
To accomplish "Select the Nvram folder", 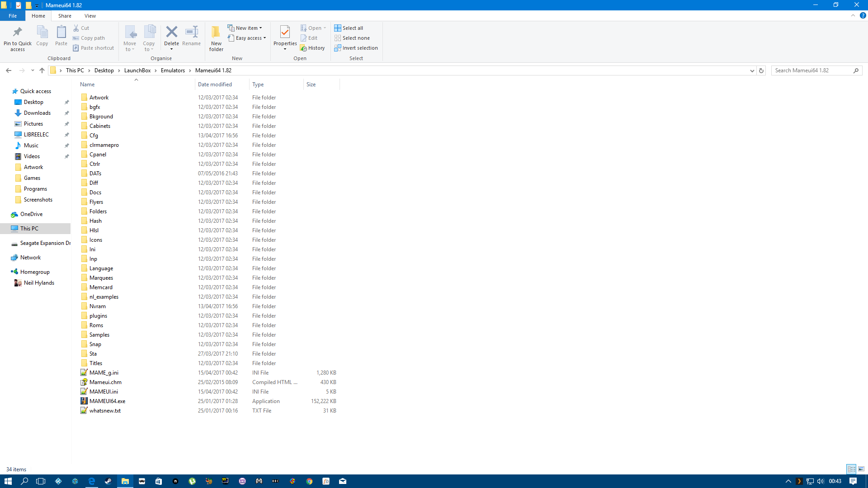I will (97, 306).
